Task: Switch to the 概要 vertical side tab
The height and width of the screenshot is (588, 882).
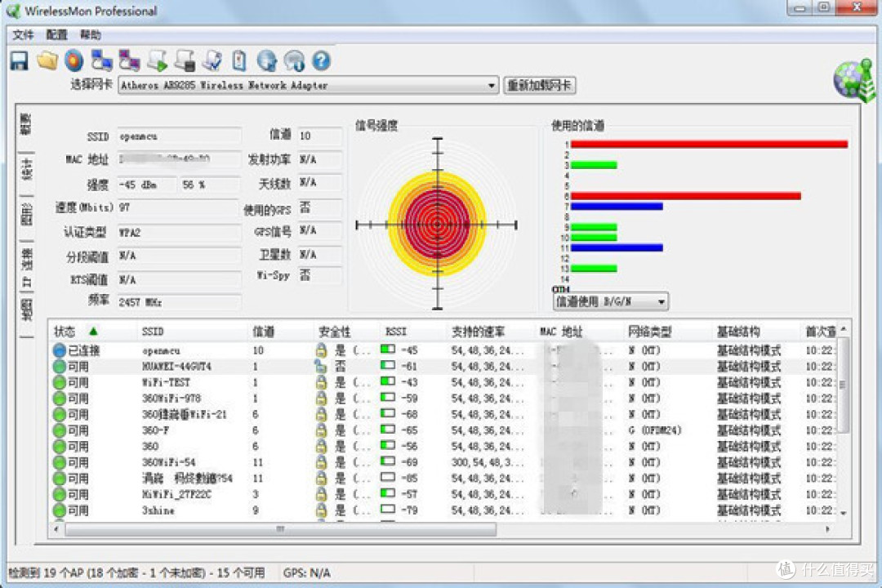Action: (x=26, y=124)
